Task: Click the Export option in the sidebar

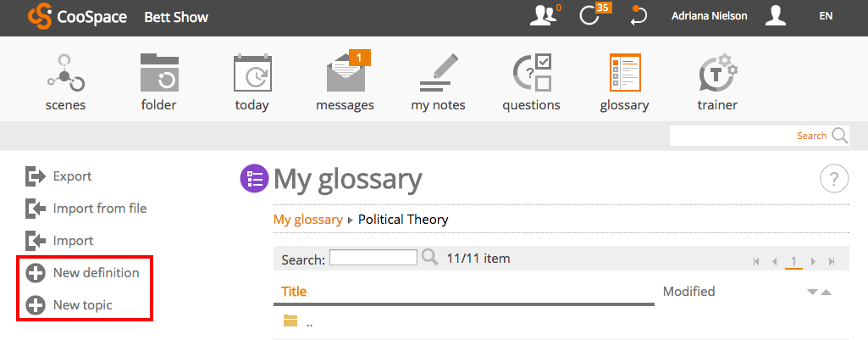Action: point(72,176)
